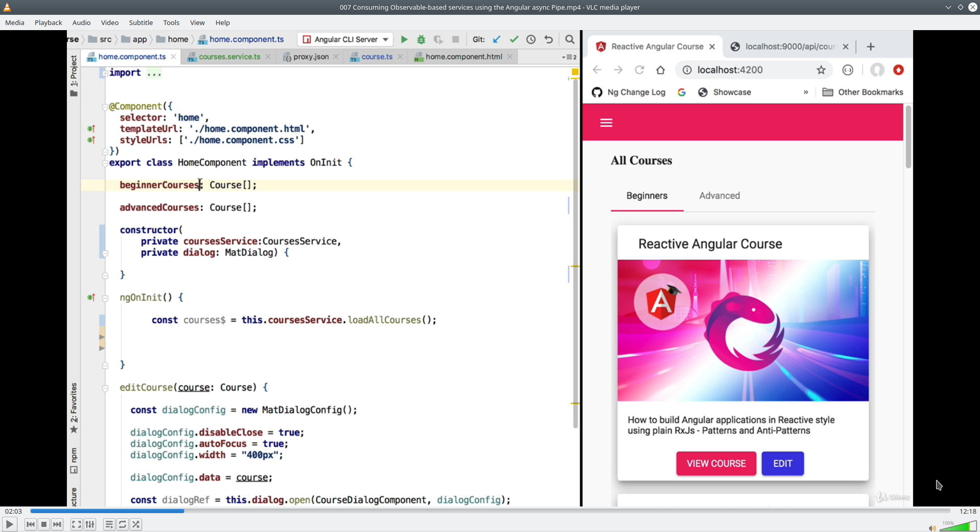Toggle VLC fullscreen mode
The image size is (980, 532).
click(76, 524)
